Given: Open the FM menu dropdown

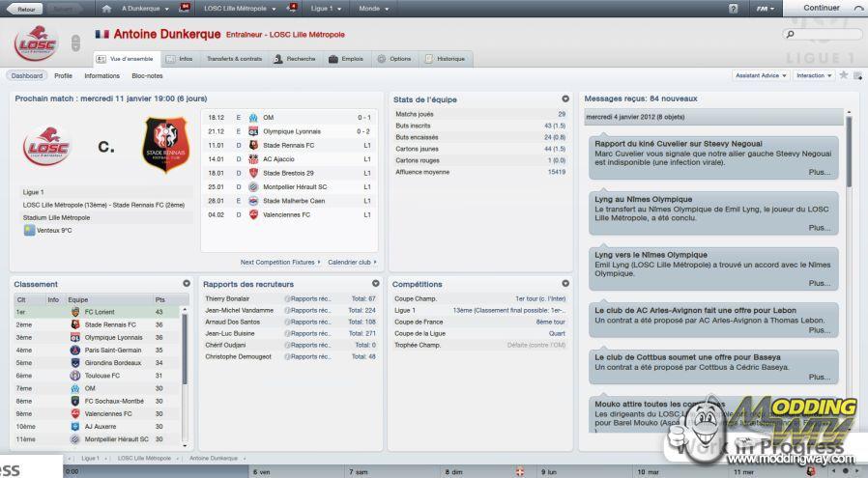Looking at the screenshot, I should (x=766, y=8).
